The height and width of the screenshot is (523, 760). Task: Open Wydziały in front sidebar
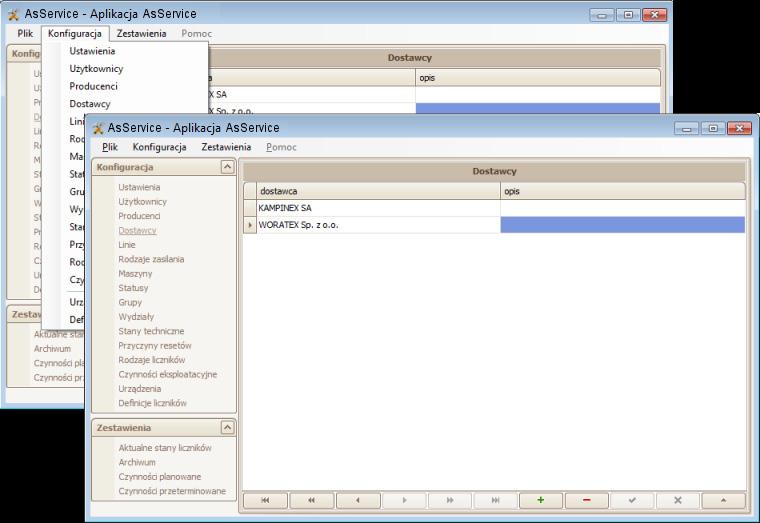click(x=136, y=317)
